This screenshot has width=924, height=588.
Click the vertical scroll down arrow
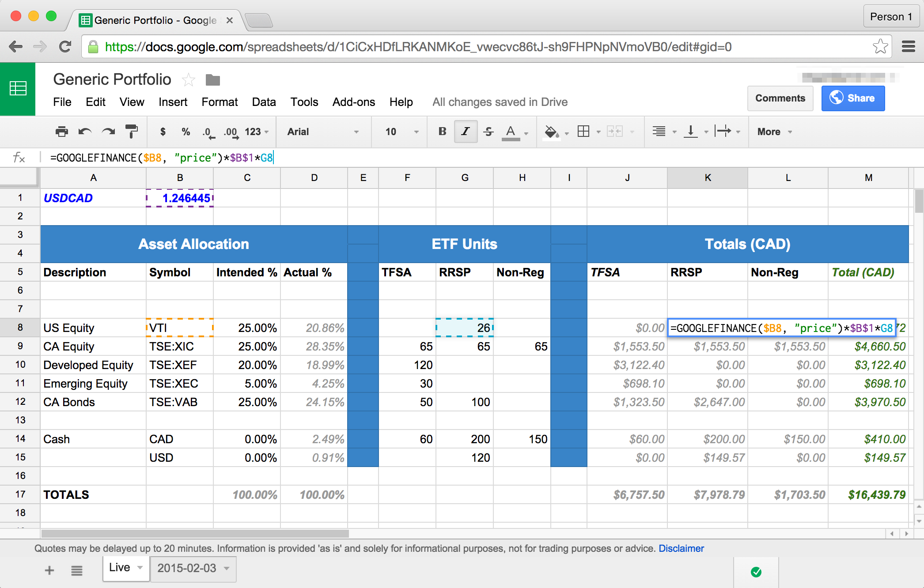(x=919, y=521)
